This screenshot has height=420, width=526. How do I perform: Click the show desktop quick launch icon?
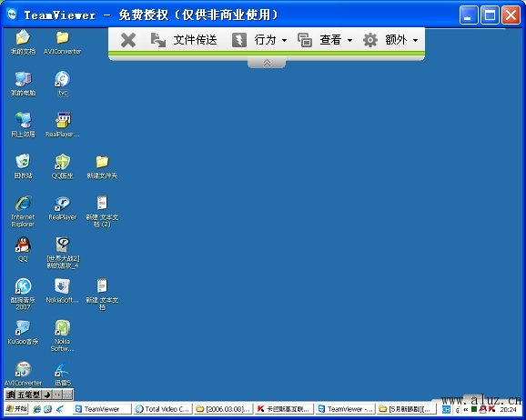[48, 409]
